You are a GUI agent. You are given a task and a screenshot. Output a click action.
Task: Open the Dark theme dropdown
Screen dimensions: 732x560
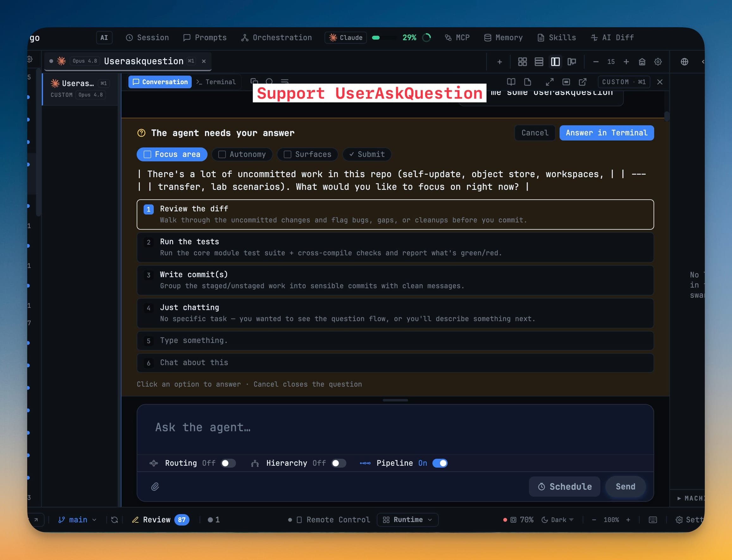tap(557, 520)
